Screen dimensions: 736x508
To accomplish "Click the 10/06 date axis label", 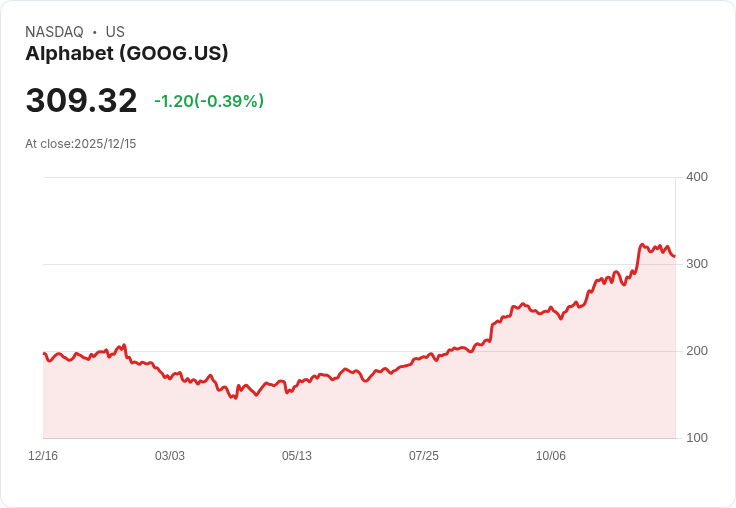I will (x=551, y=456).
